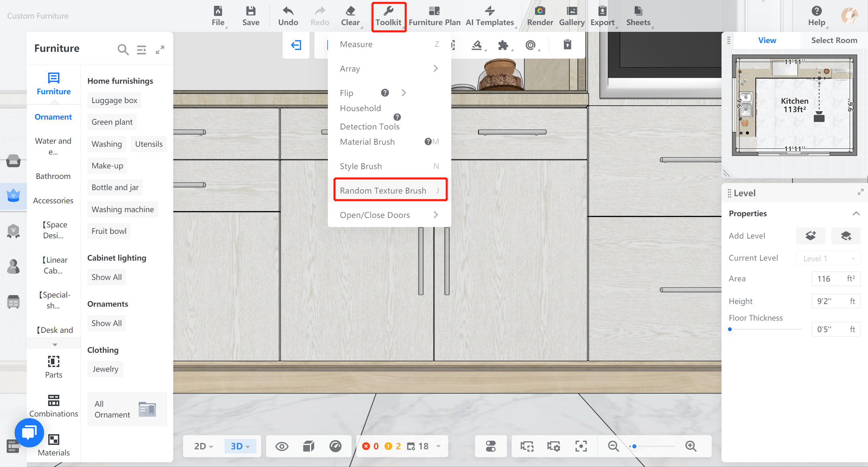Click the All Ornament button
This screenshot has height=467, width=868.
[127, 409]
